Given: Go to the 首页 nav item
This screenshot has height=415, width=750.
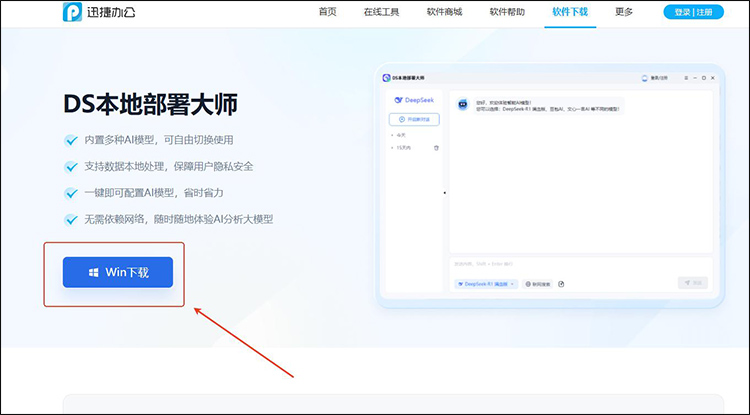Looking at the screenshot, I should tap(328, 12).
